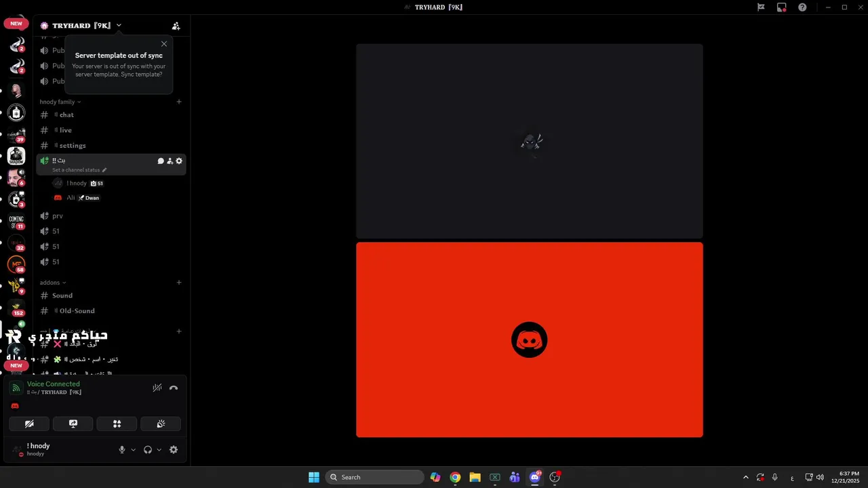Open ! hnody profile in user panel
This screenshot has width=868, height=488.
(39, 449)
